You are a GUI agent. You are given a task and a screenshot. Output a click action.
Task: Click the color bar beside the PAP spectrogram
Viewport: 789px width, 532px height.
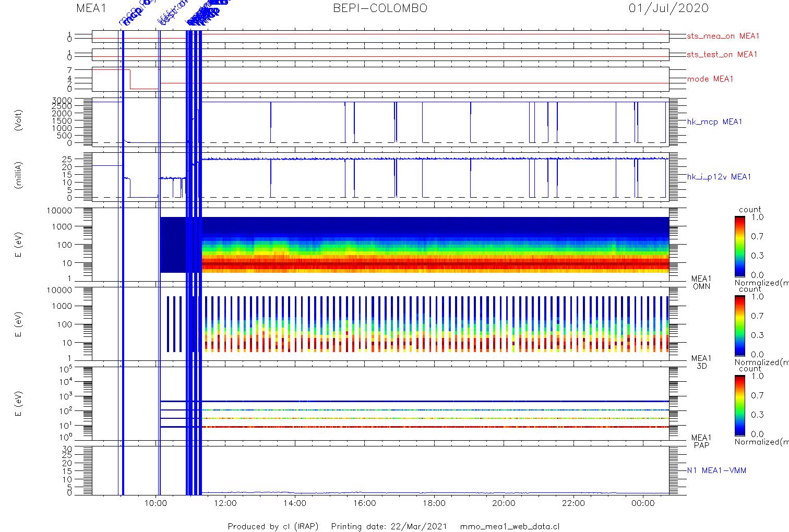pos(739,405)
